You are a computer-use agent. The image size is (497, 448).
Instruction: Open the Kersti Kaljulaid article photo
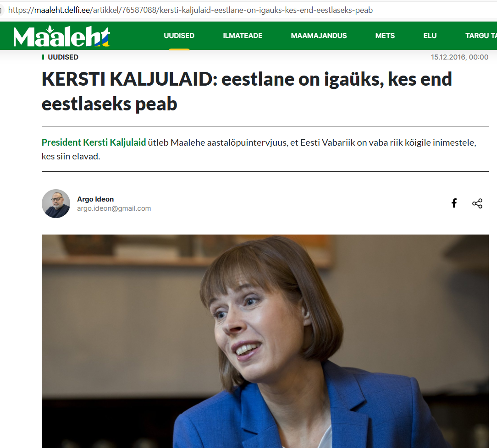tap(265, 341)
